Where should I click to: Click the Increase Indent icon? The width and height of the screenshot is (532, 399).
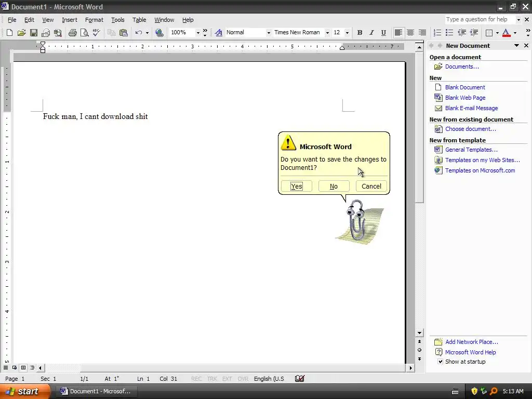474,33
